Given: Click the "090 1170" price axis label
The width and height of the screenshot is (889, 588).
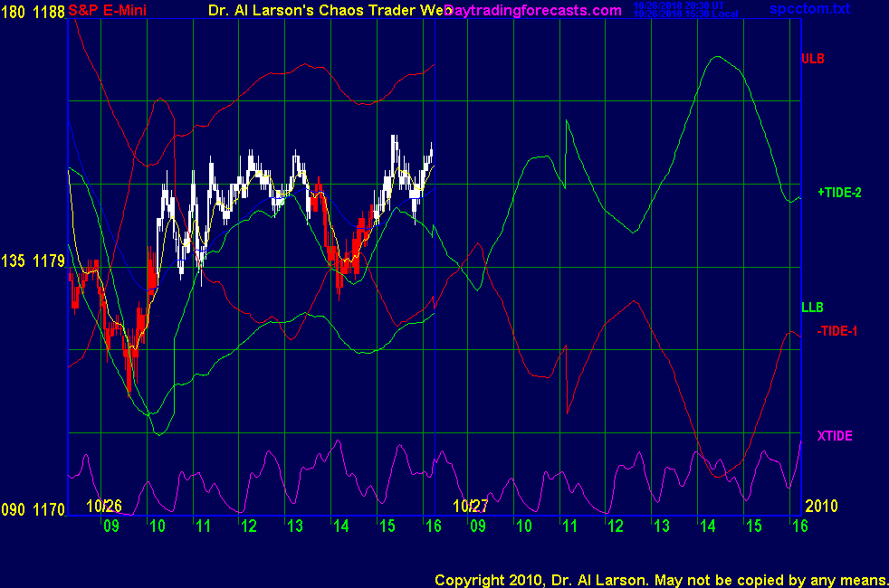Looking at the screenshot, I should point(33,509).
